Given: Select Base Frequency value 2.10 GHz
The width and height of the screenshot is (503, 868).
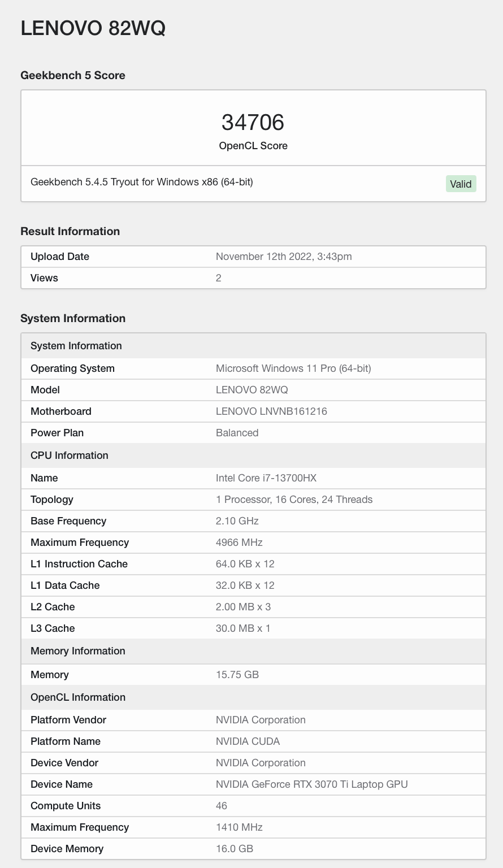Looking at the screenshot, I should 237,521.
